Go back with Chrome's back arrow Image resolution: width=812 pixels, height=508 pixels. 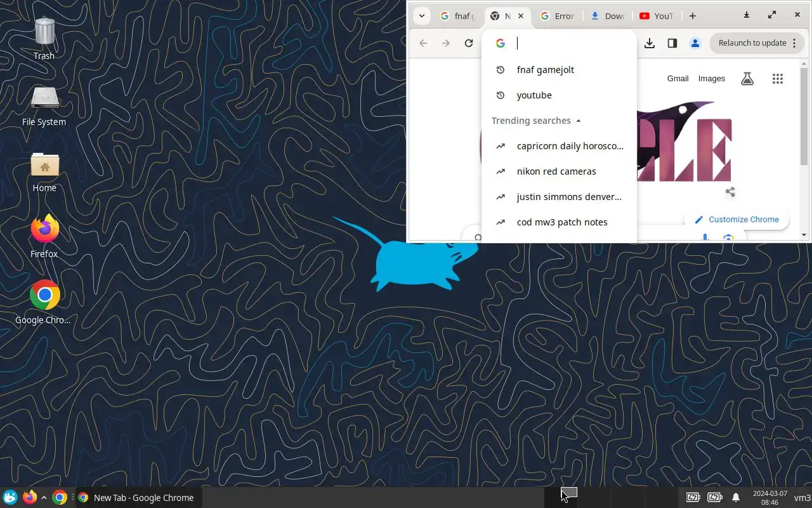(423, 43)
